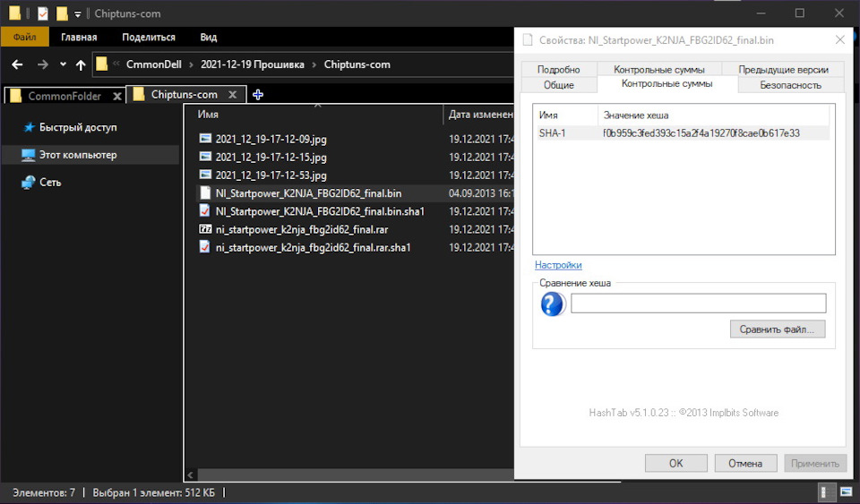The height and width of the screenshot is (504, 860).
Task: Open the Настройки link
Action: pos(558,265)
